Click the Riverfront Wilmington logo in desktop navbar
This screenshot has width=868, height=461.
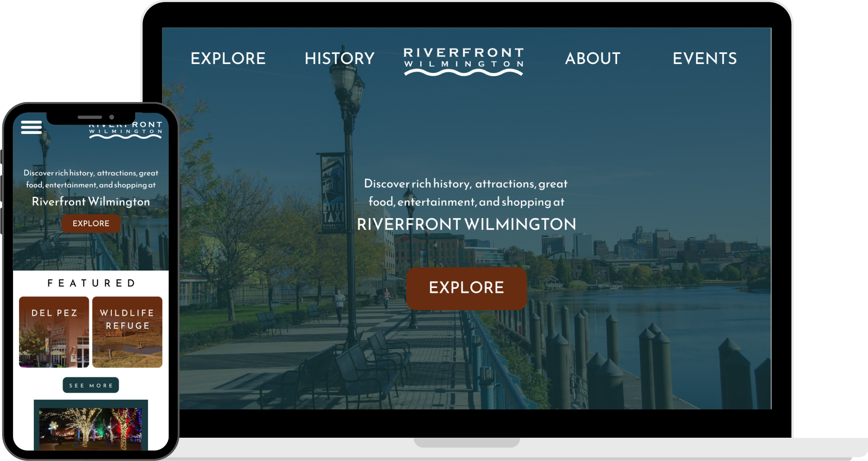click(x=464, y=61)
